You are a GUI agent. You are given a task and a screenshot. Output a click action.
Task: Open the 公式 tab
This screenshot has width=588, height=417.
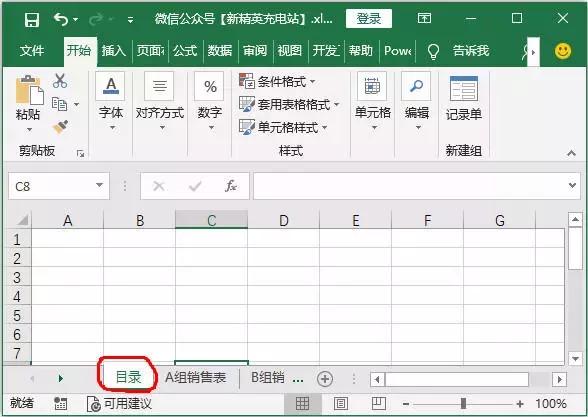pos(185,50)
